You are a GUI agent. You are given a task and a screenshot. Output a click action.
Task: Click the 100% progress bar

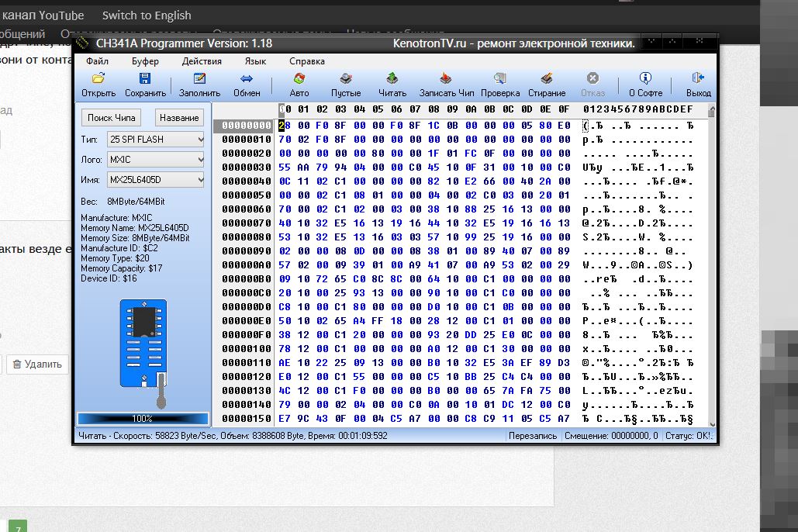click(142, 418)
